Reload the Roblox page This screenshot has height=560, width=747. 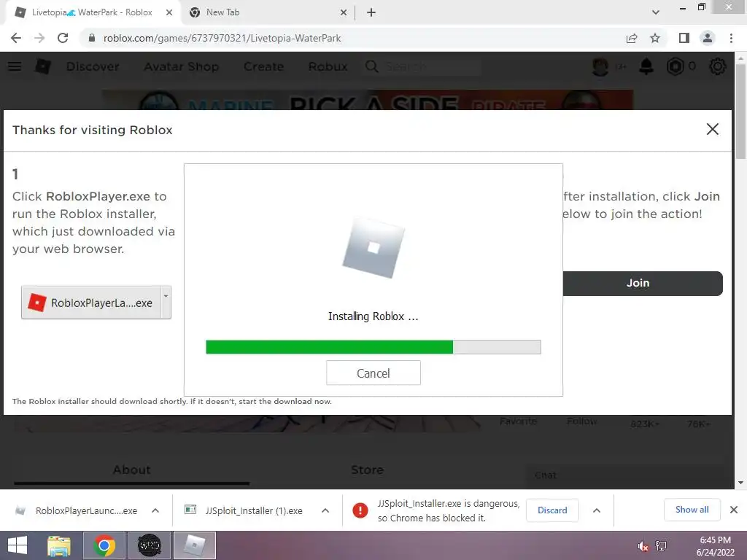point(63,38)
